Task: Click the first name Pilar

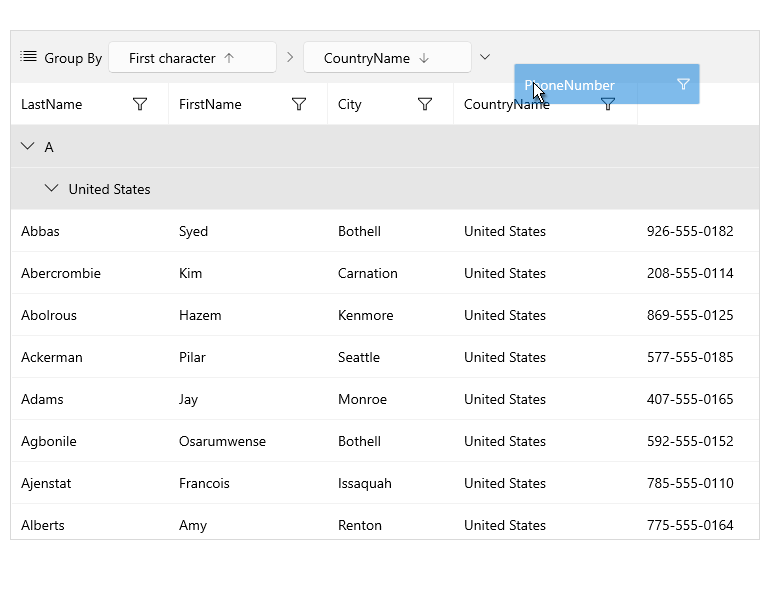Action: coord(192,357)
